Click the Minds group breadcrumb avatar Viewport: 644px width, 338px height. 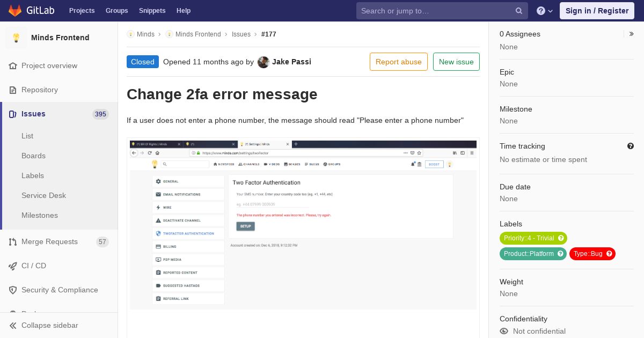pyautogui.click(x=131, y=34)
